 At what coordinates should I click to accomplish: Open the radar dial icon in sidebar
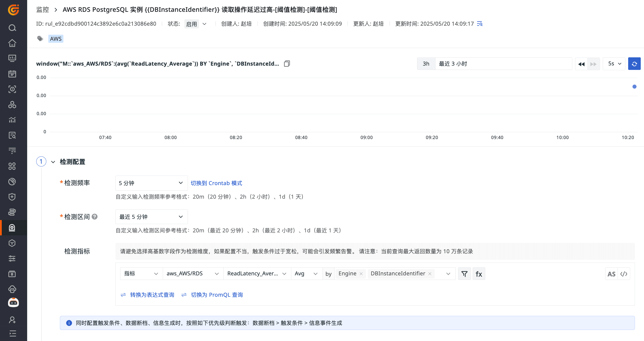coord(12,181)
